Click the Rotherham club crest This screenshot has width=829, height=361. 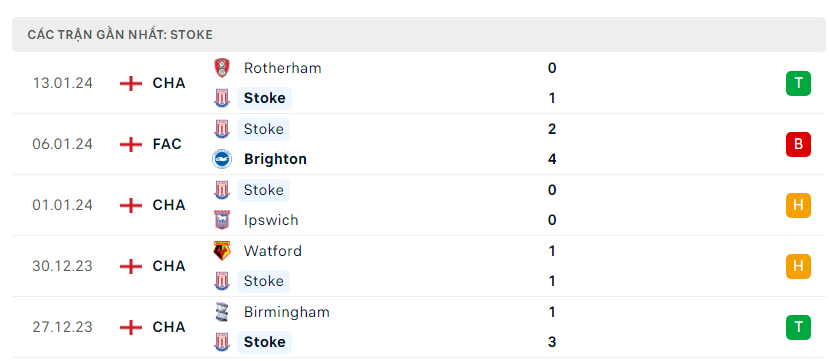[222, 68]
